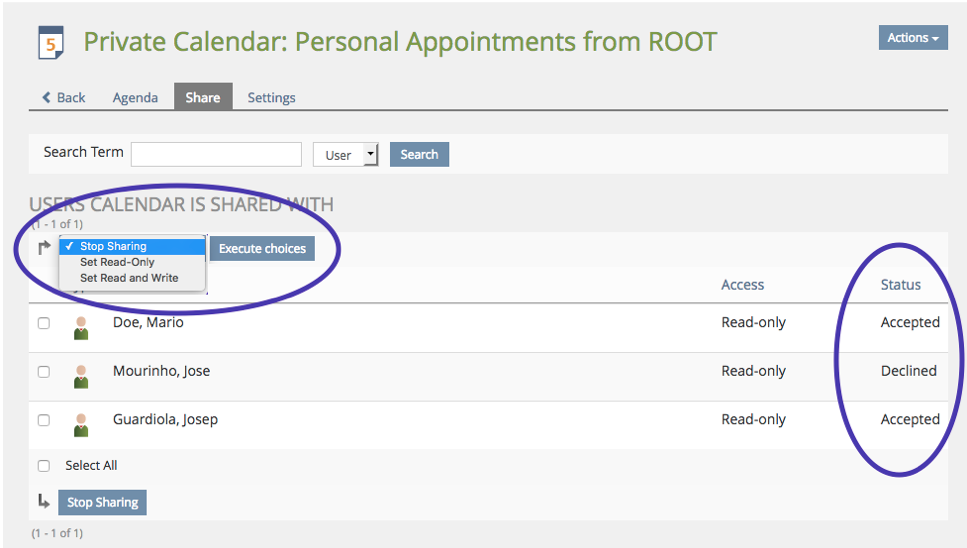Click the bottom bulk-action arrow icon
Image resolution: width=967 pixels, height=548 pixels.
tap(44, 501)
